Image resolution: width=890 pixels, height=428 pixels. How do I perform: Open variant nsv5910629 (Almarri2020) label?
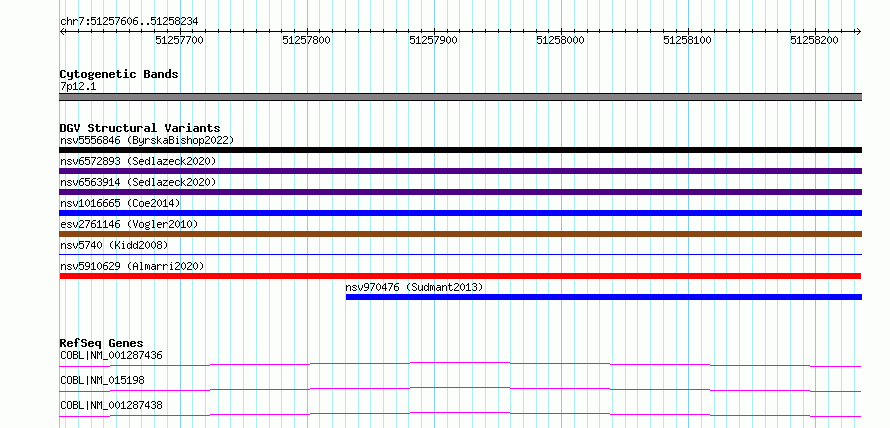(x=132, y=266)
